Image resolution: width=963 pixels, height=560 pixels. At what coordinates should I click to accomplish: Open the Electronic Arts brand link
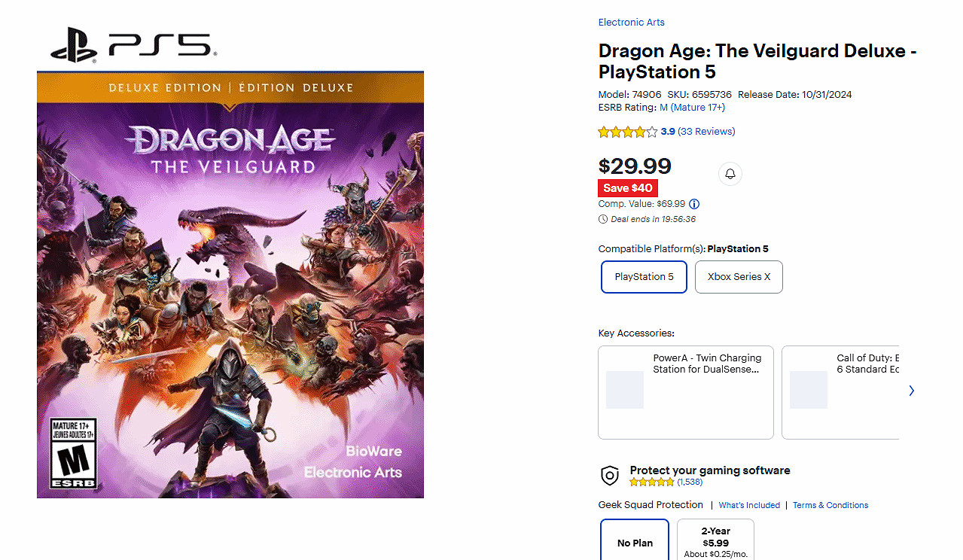click(x=631, y=23)
